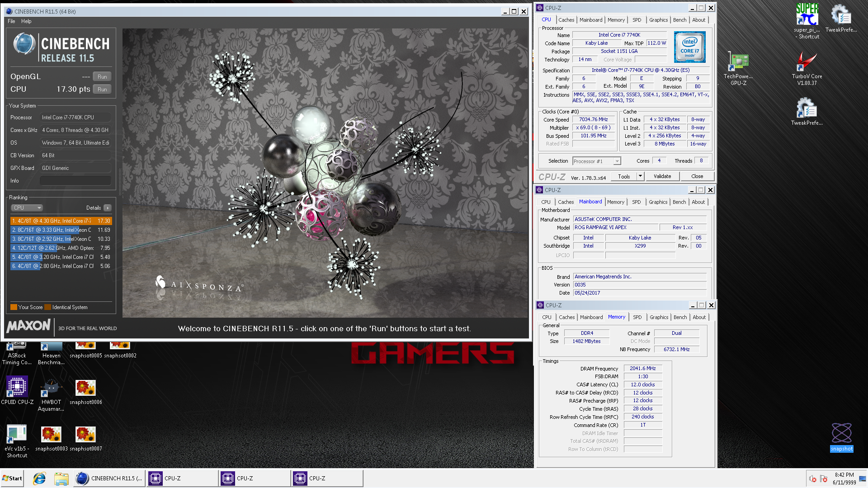This screenshot has height=488, width=868.
Task: Click Show desktop button at taskbar end
Action: [x=863, y=479]
